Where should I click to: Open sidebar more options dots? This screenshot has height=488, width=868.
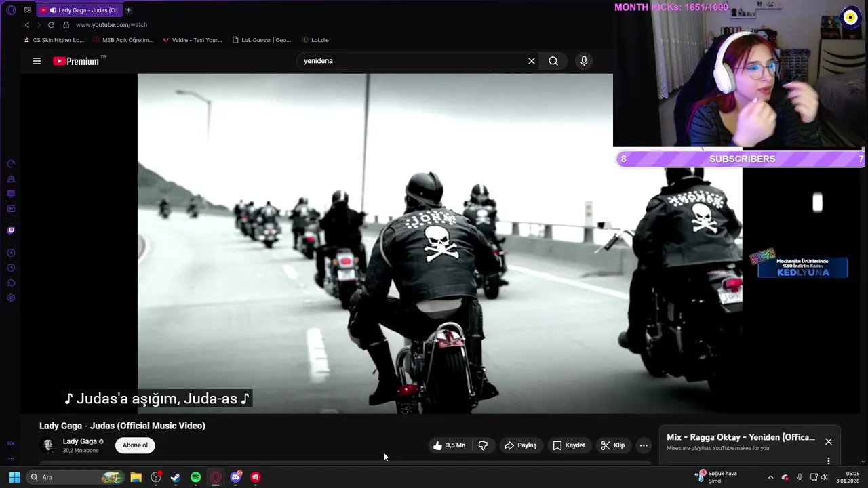click(11, 458)
